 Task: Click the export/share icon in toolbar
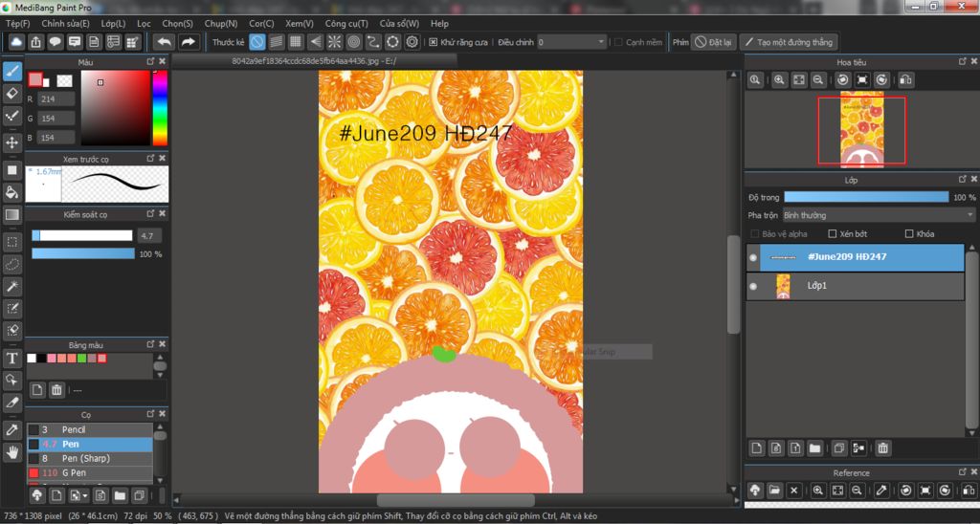click(35, 42)
